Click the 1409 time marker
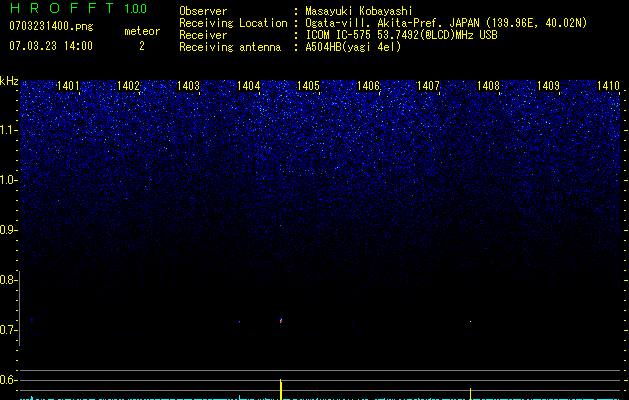Viewport: 629px width, 400px height. (548, 86)
